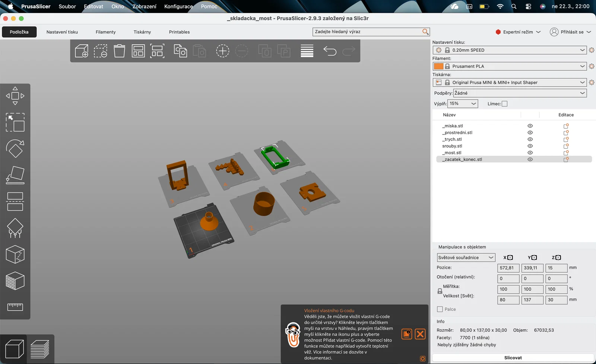Expand the Světové souřadnice combo box
This screenshot has height=364, width=596.
(466, 257)
